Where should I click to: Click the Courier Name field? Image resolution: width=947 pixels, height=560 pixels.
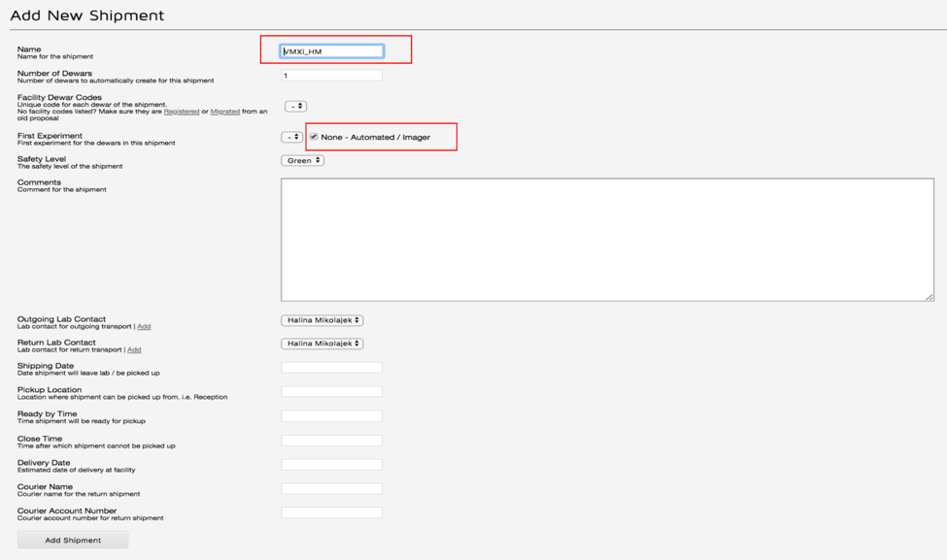pos(330,488)
